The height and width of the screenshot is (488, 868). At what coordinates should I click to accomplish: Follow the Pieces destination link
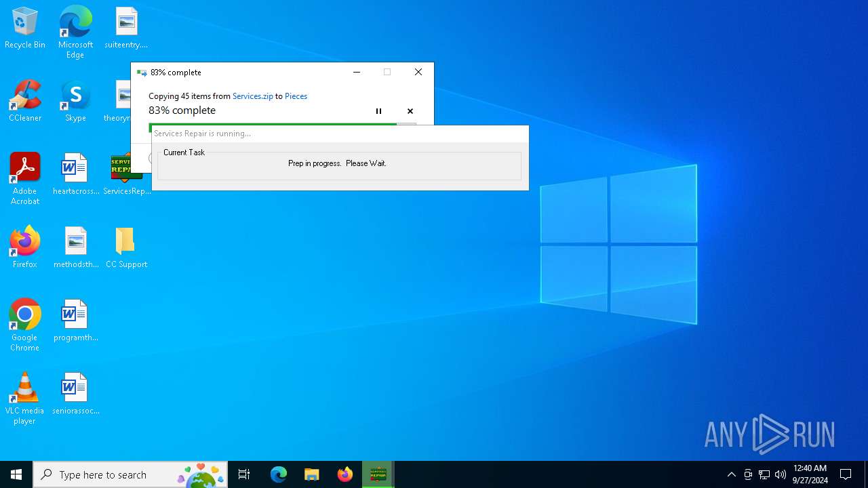pos(296,96)
